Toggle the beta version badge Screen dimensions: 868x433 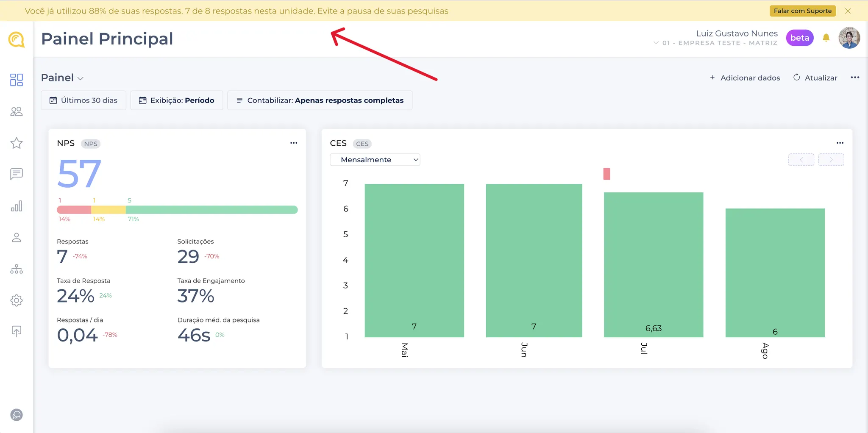[x=799, y=38]
